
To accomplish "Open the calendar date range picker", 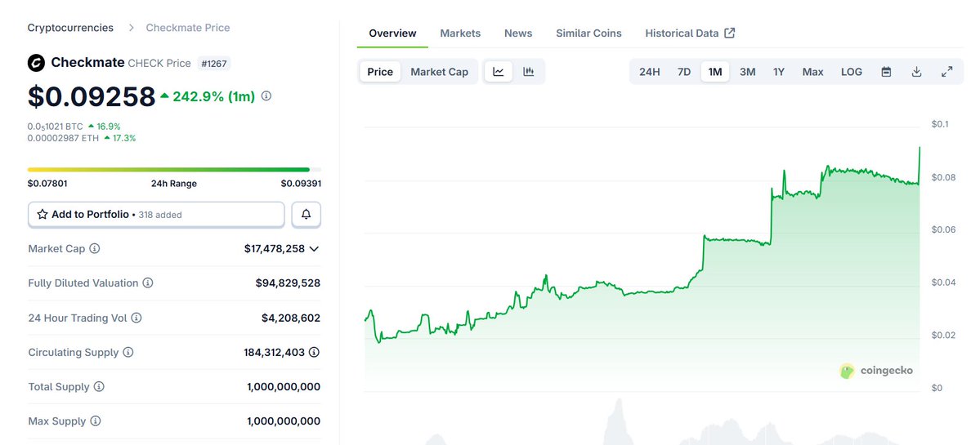I will point(886,72).
